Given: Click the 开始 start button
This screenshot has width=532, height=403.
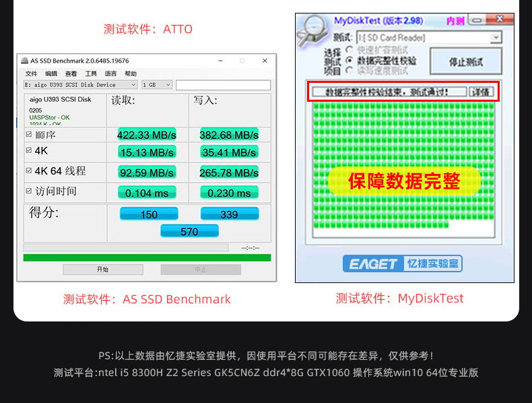Looking at the screenshot, I should pos(102,270).
